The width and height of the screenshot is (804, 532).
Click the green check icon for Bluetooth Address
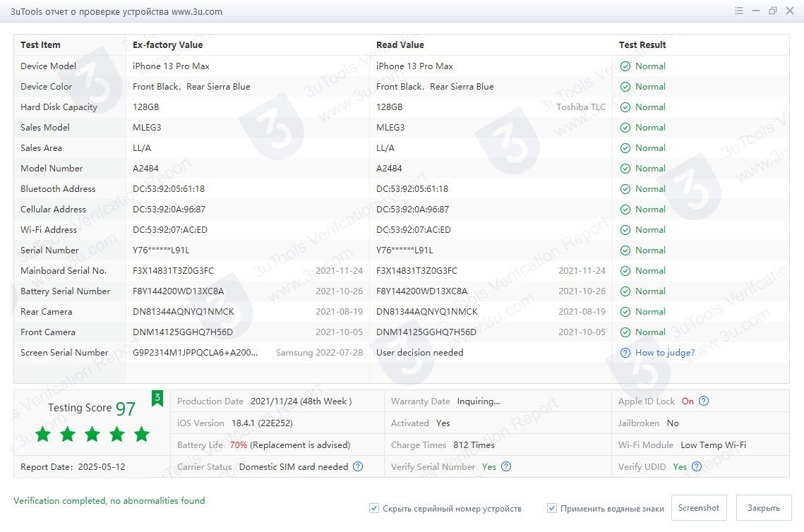click(625, 189)
